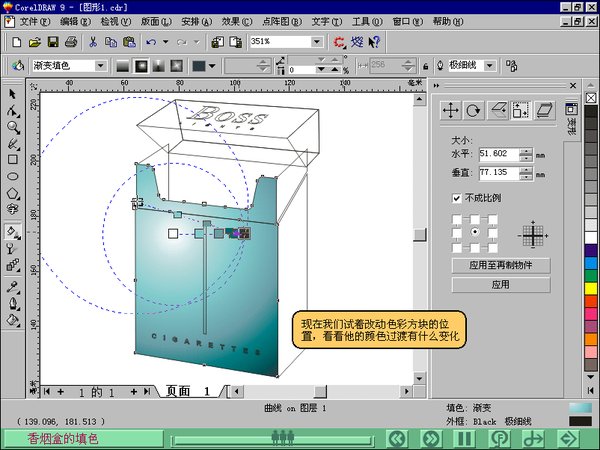Pick the yellow swatch in color palette
This screenshot has height=450, width=600.
pyautogui.click(x=591, y=289)
